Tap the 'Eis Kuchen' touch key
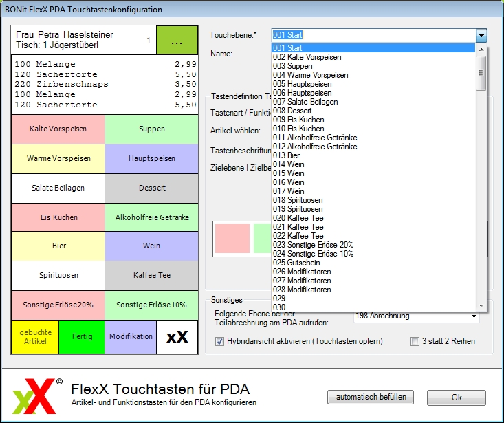 (x=58, y=217)
